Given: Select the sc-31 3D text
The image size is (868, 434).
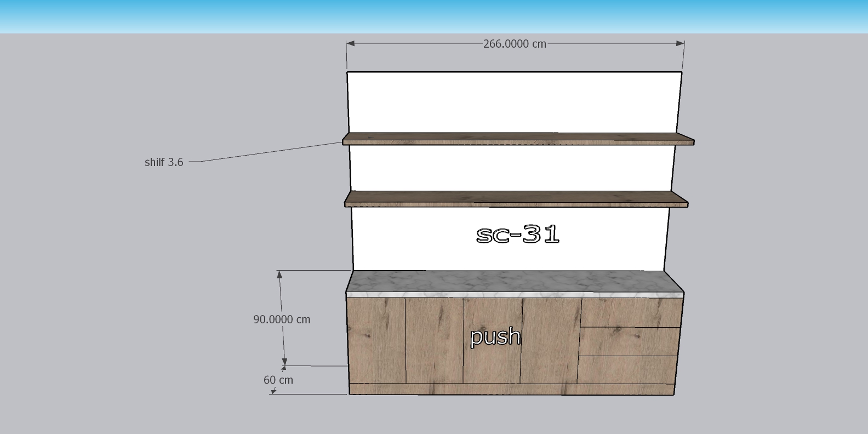Looking at the screenshot, I should pyautogui.click(x=518, y=235).
